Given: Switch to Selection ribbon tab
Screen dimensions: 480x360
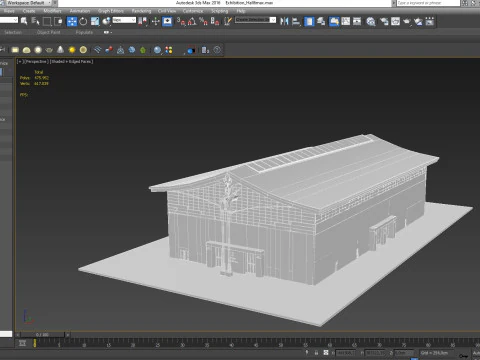Looking at the screenshot, I should (13, 32).
